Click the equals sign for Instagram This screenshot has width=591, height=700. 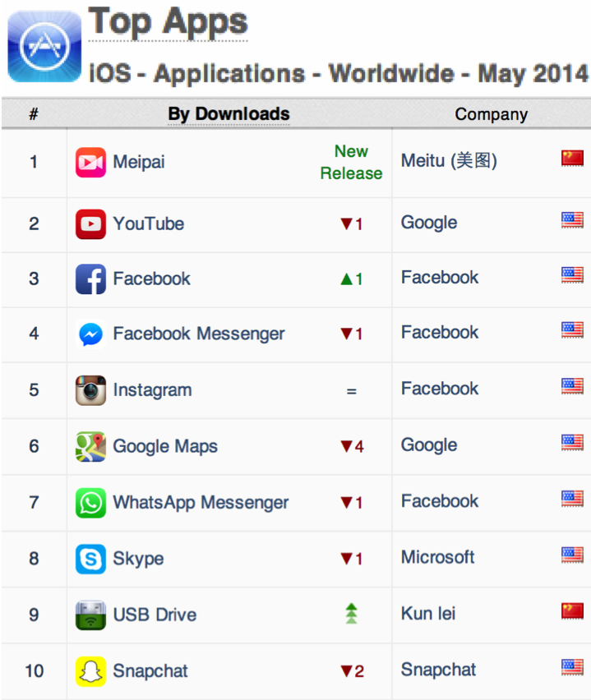[x=352, y=391]
